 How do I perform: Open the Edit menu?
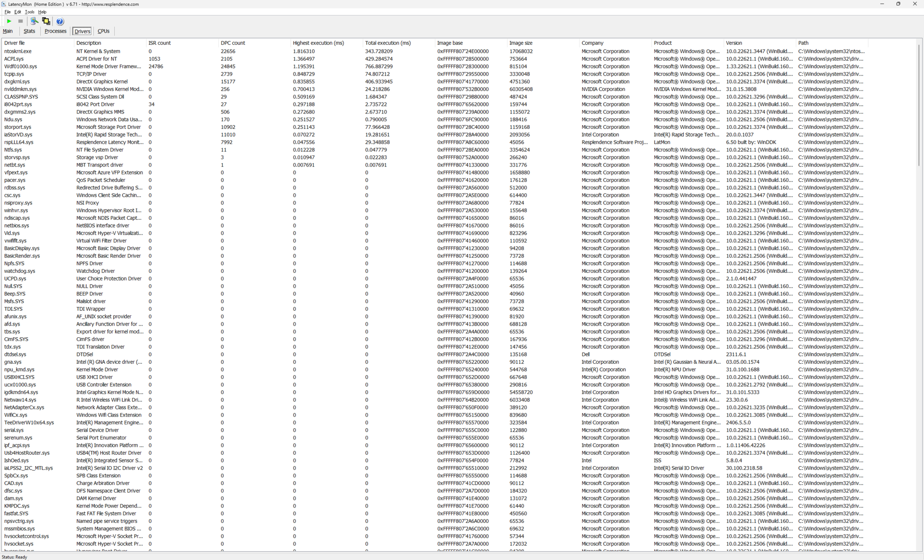(17, 12)
